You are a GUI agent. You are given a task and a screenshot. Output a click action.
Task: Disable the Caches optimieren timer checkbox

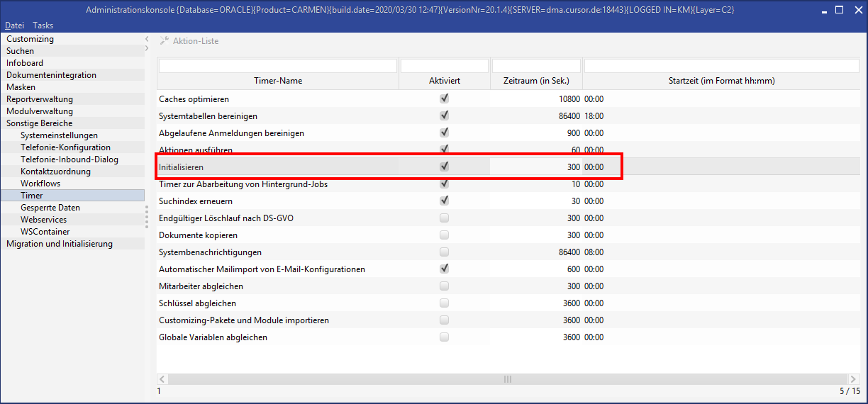point(445,99)
